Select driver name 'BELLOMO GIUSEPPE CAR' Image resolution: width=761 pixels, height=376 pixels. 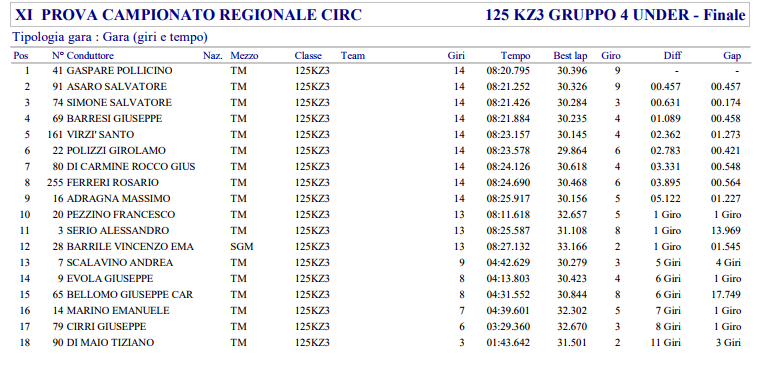[130, 295]
